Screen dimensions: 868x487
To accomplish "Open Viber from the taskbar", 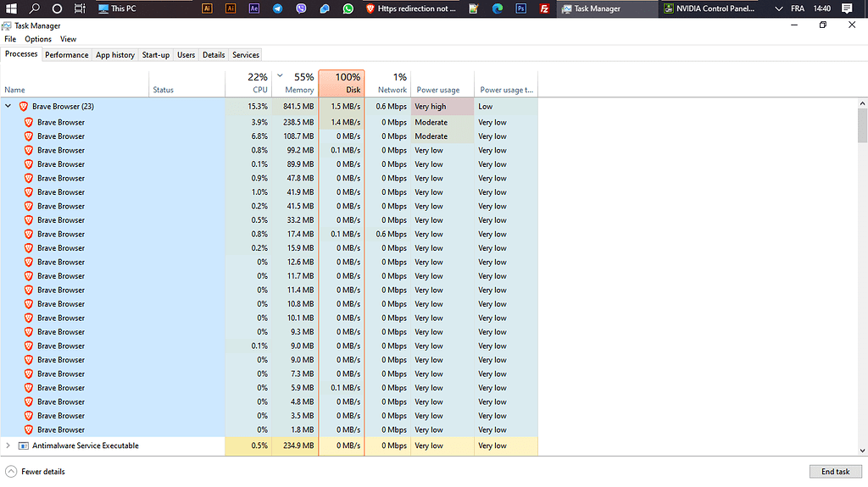I will [301, 8].
